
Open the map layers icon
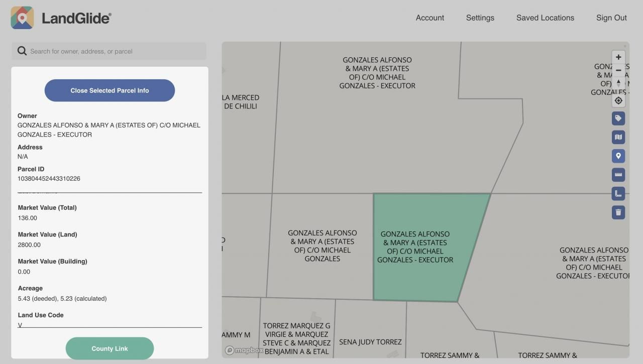[x=618, y=137]
